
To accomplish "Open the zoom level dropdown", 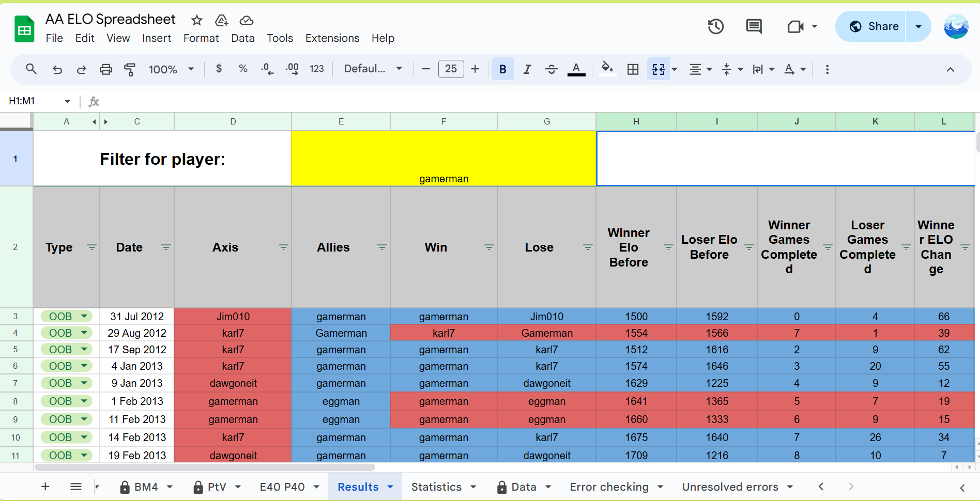I will point(171,69).
